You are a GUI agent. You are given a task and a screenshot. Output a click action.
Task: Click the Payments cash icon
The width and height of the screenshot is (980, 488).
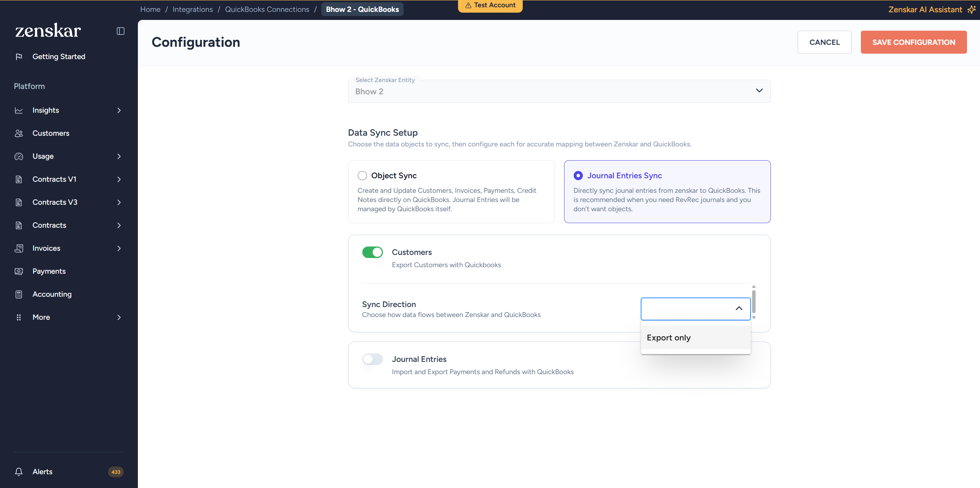point(19,271)
